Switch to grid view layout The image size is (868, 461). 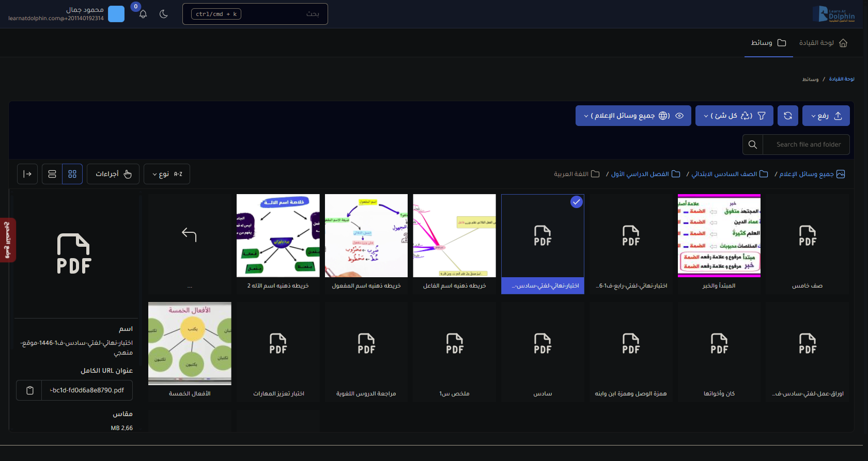click(72, 174)
